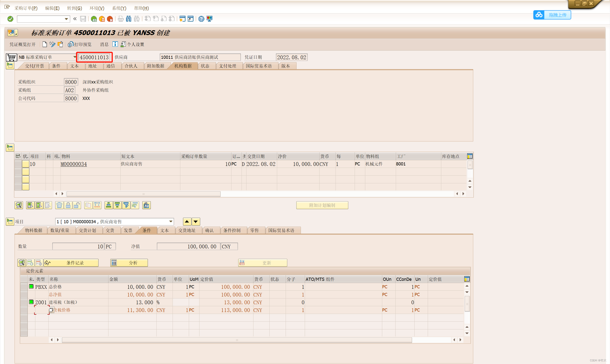This screenshot has width=610, height=364.
Task: Click the purchase order number field 4500011013
Action: coord(94,57)
